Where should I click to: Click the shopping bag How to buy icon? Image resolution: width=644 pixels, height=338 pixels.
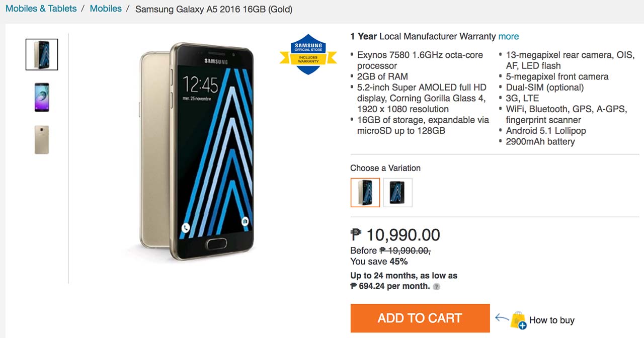tap(518, 320)
